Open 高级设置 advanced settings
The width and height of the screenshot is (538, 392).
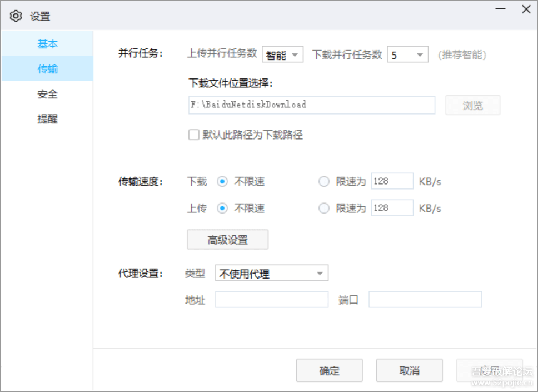click(x=228, y=239)
